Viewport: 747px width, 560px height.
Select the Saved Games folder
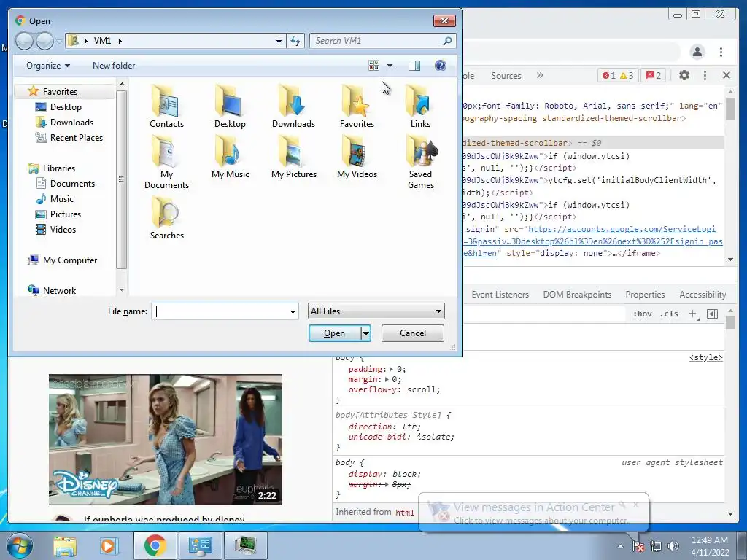pos(421,162)
